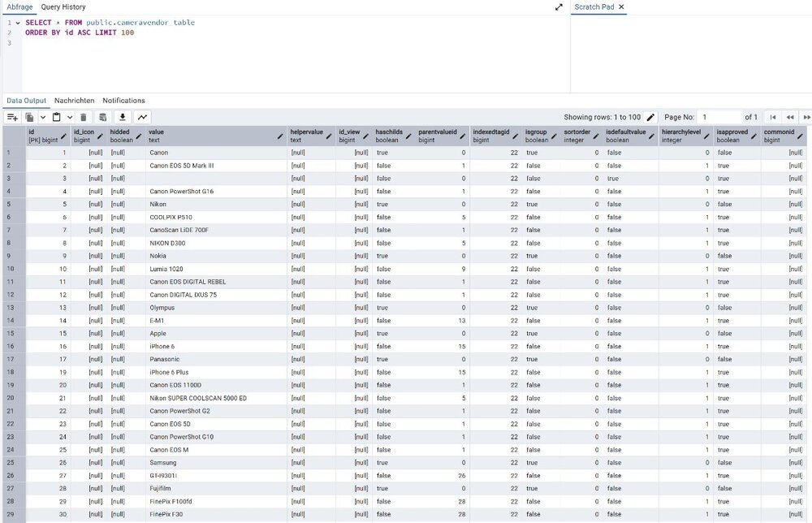Click the Copy rows icon
Screen dimensions: 812x523
(30, 118)
